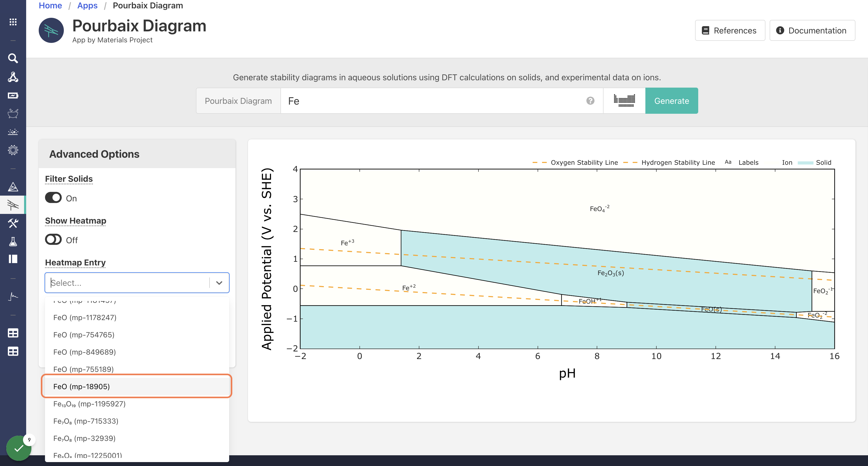Image resolution: width=868 pixels, height=466 pixels.
Task: Open the apps grid menu icon
Action: [x=13, y=22]
